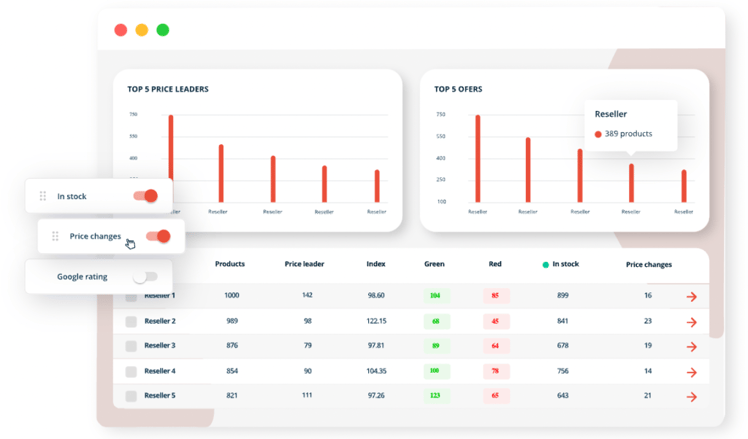The image size is (748, 439).
Task: Click In stock value 643
Action: [563, 396]
